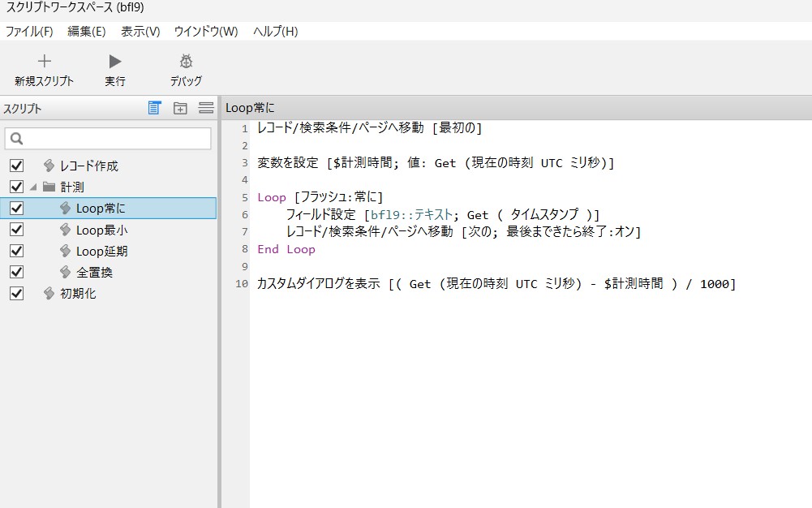Screen dimensions: 812x508
Task: Open the ヘルプ(H) menu
Action: click(x=276, y=32)
